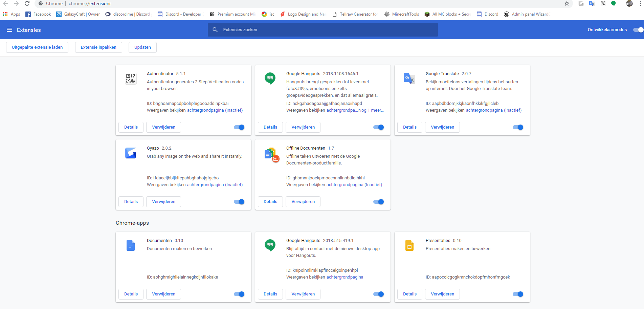Click the Presentaties app icon
Screen dimensions: 644x309
pos(409,245)
